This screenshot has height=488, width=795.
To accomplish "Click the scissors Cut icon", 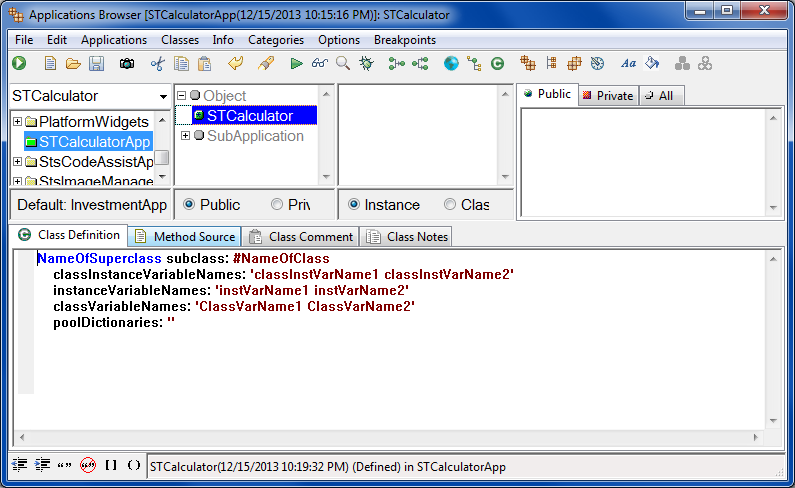I will point(157,64).
